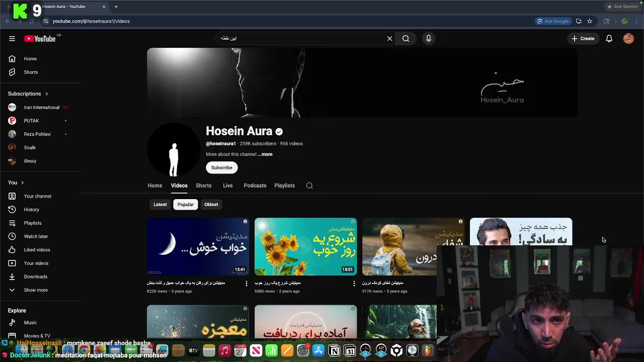
Task: Click the browser address bar URL
Action: [91, 21]
